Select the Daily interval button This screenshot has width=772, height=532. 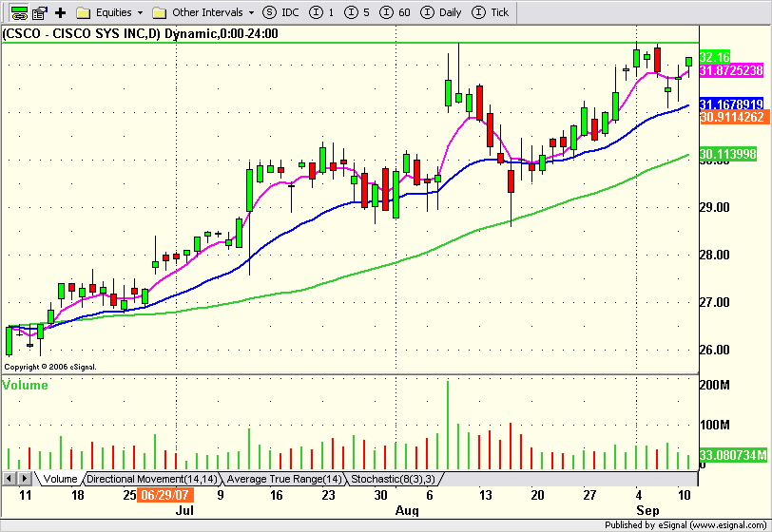440,12
